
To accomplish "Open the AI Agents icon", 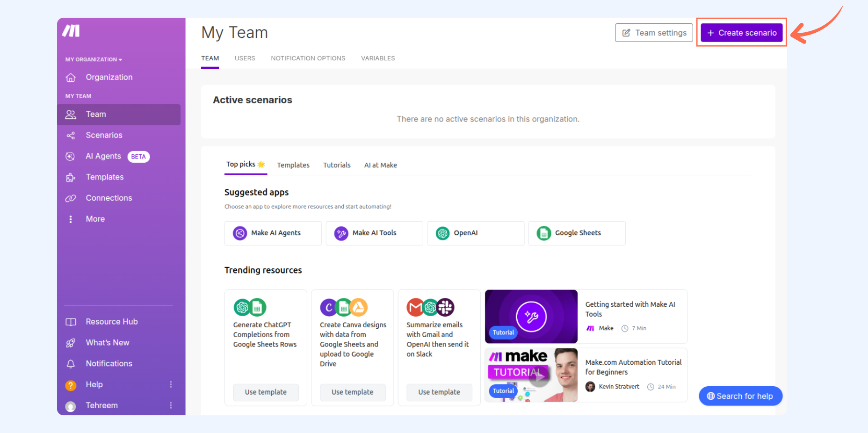I will 70,157.
